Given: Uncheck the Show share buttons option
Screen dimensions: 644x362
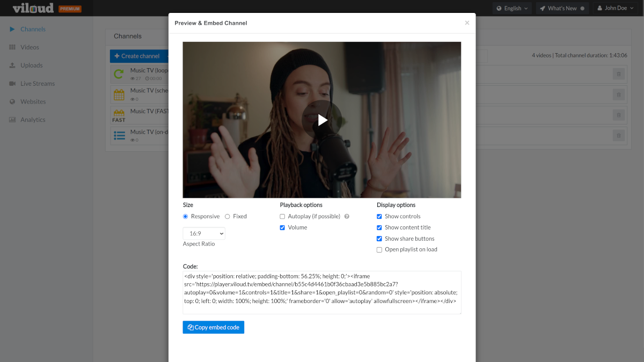Looking at the screenshot, I should point(379,239).
